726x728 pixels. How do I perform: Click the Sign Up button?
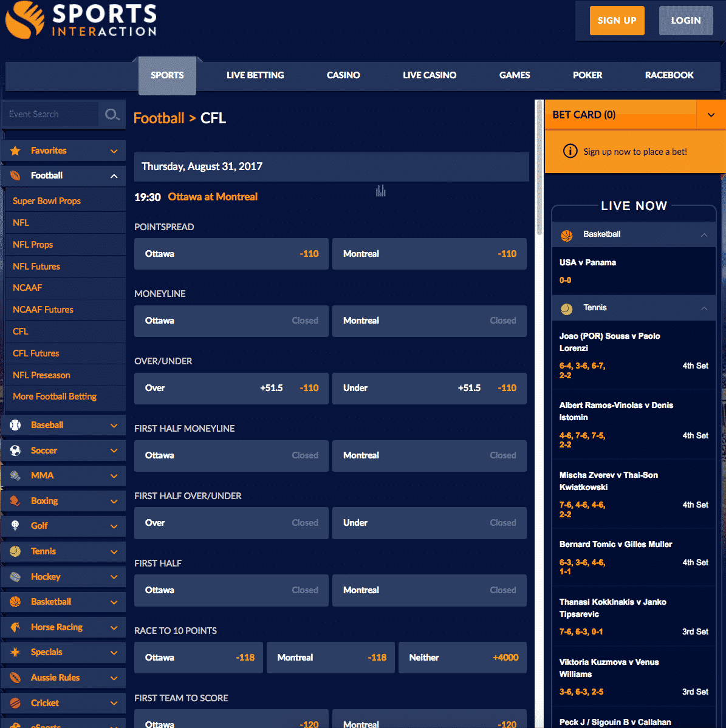(x=617, y=21)
